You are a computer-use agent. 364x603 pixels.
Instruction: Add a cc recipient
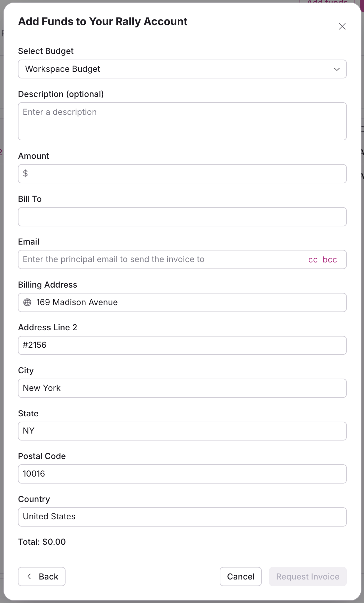click(313, 260)
